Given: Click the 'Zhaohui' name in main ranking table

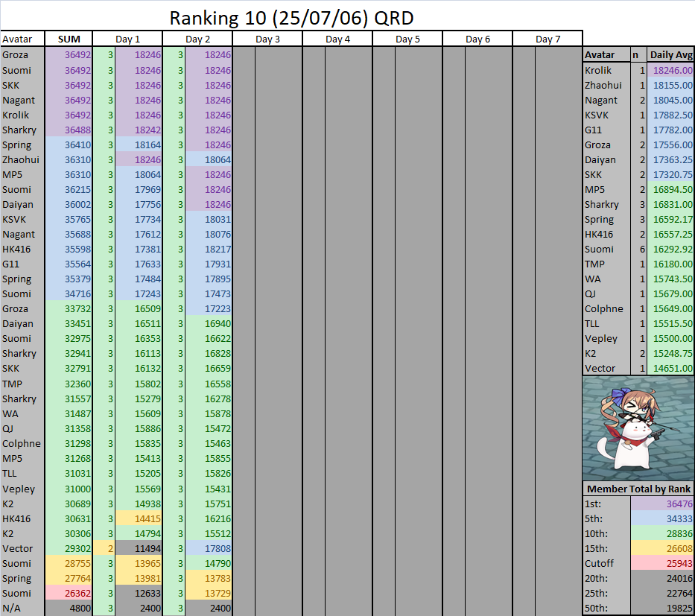Looking at the screenshot, I should pos(22,159).
